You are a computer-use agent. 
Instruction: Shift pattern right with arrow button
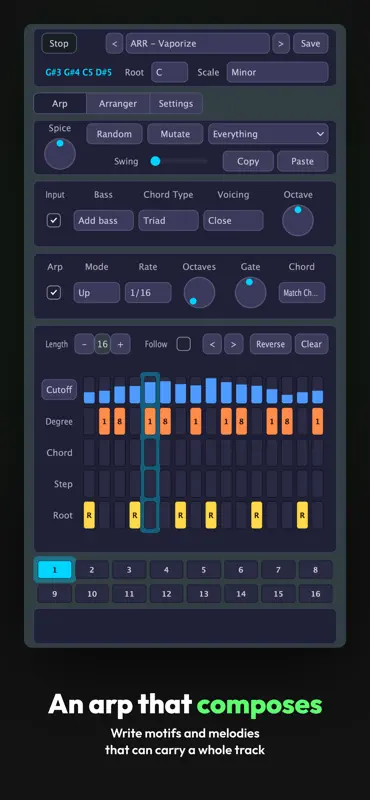[x=233, y=344]
